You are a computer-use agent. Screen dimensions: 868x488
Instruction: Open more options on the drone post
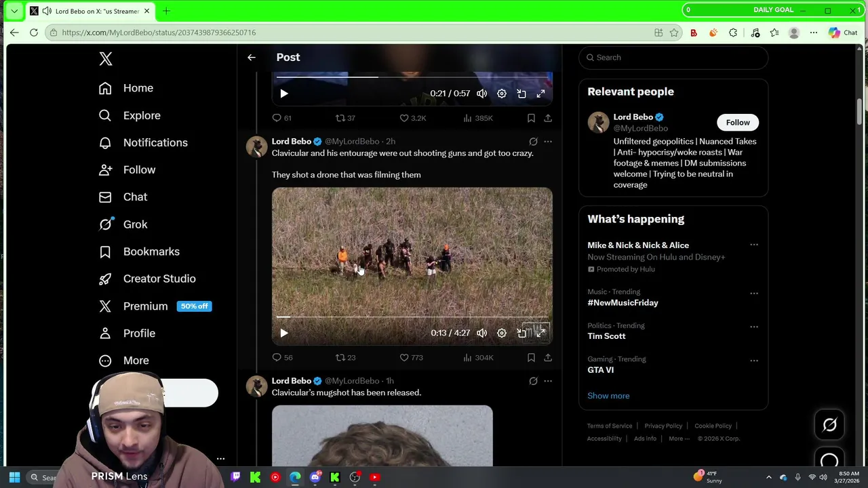tap(548, 142)
